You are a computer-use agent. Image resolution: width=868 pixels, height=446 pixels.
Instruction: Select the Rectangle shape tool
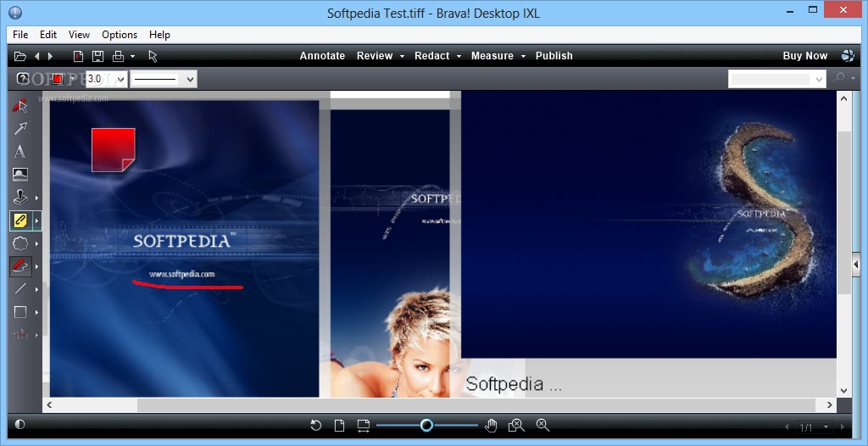pyautogui.click(x=20, y=312)
